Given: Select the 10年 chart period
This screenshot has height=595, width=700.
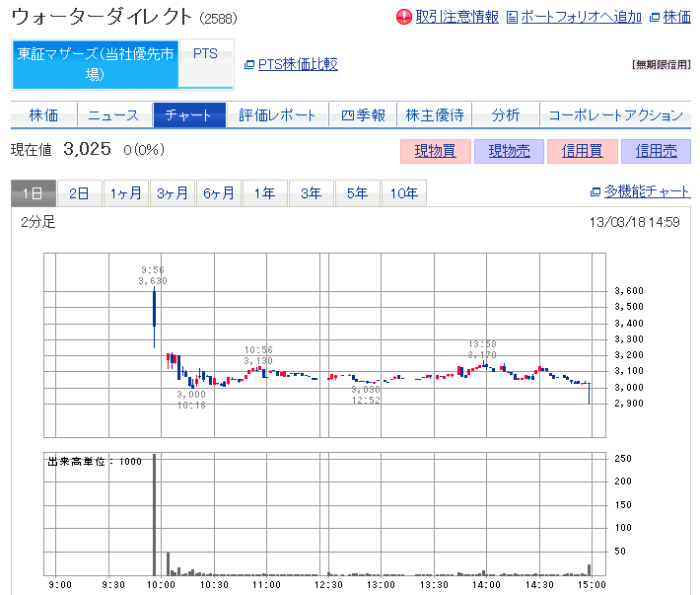Looking at the screenshot, I should 403,193.
